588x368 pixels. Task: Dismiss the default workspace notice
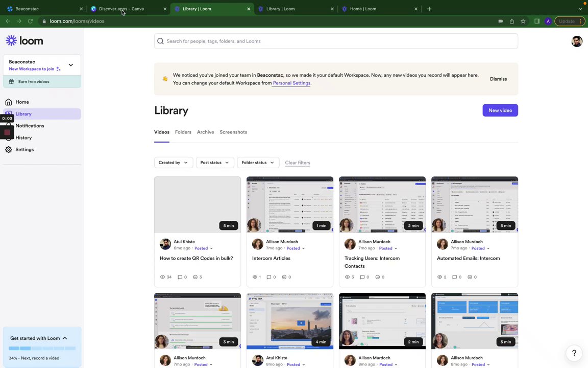498,79
